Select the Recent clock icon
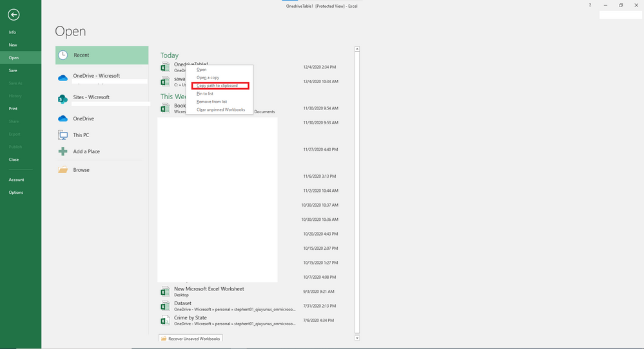644x349 pixels. [x=63, y=55]
